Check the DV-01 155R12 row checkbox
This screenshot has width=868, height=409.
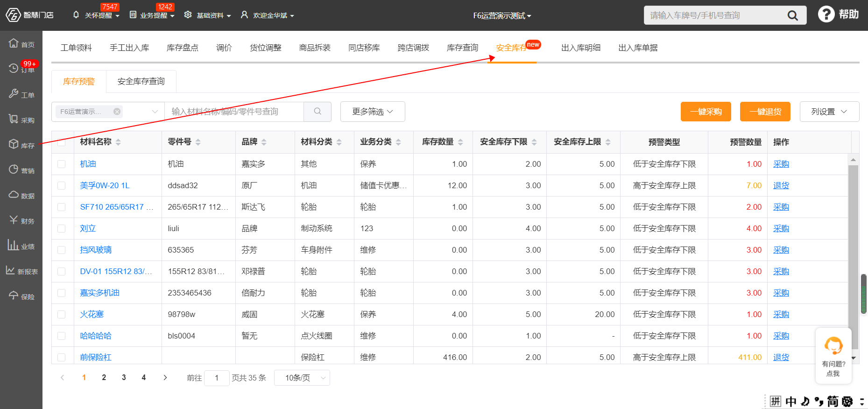click(62, 271)
